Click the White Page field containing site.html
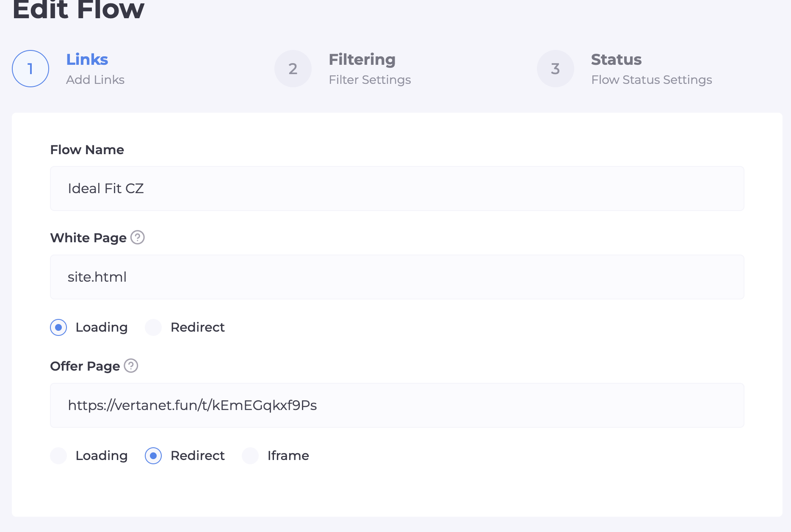This screenshot has width=791, height=532. 397,277
